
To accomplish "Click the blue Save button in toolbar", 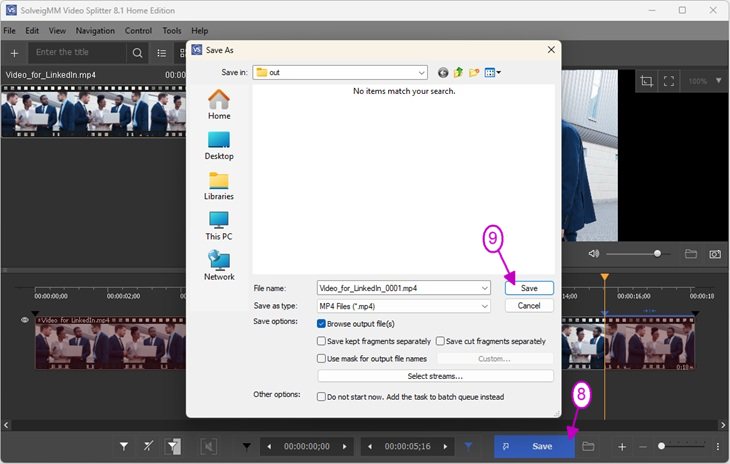I will point(534,447).
